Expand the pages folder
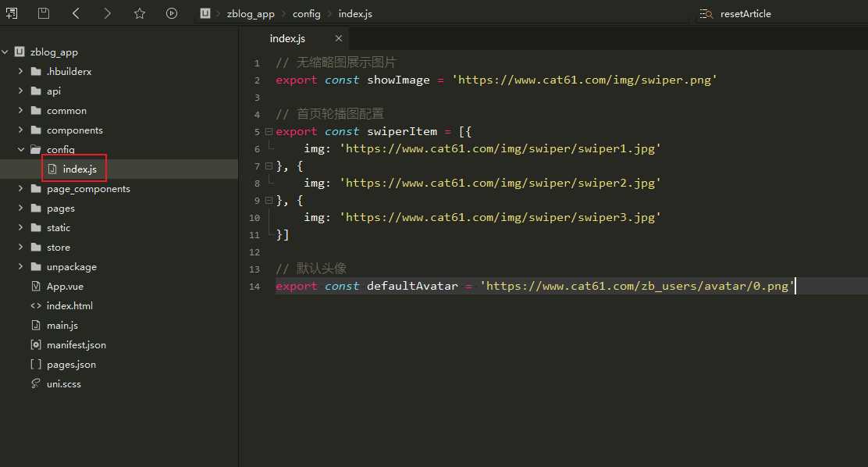 [x=21, y=209]
